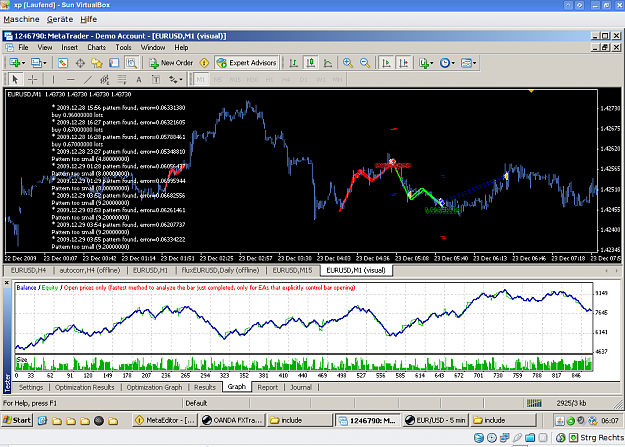The width and height of the screenshot is (625, 447).
Task: Draw a horizontal line
Action: [x=71, y=80]
